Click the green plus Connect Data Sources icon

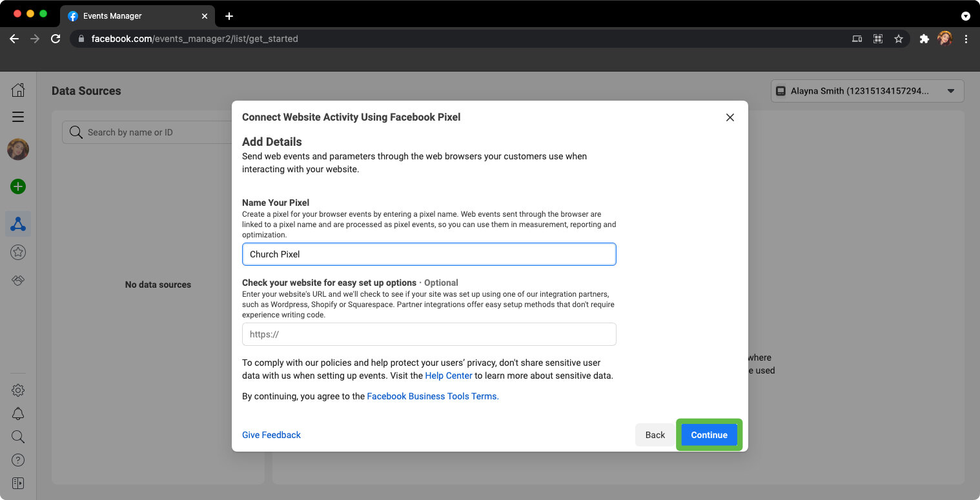18,186
